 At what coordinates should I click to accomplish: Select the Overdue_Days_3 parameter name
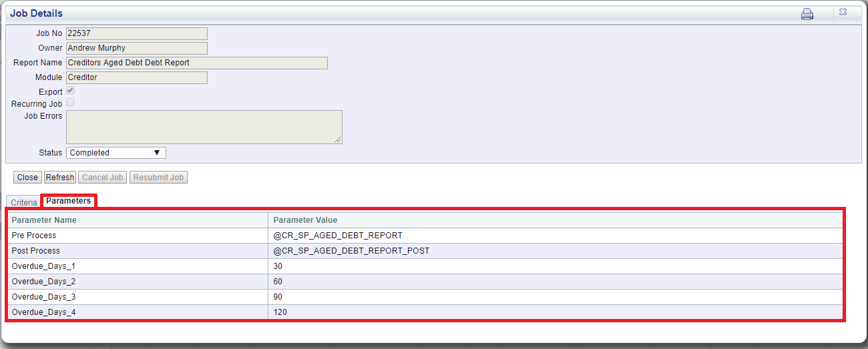tap(43, 297)
